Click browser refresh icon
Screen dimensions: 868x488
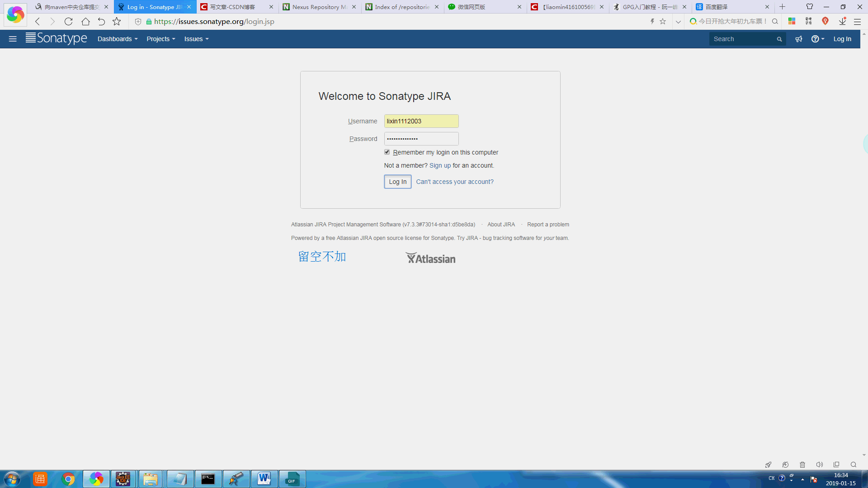68,21
